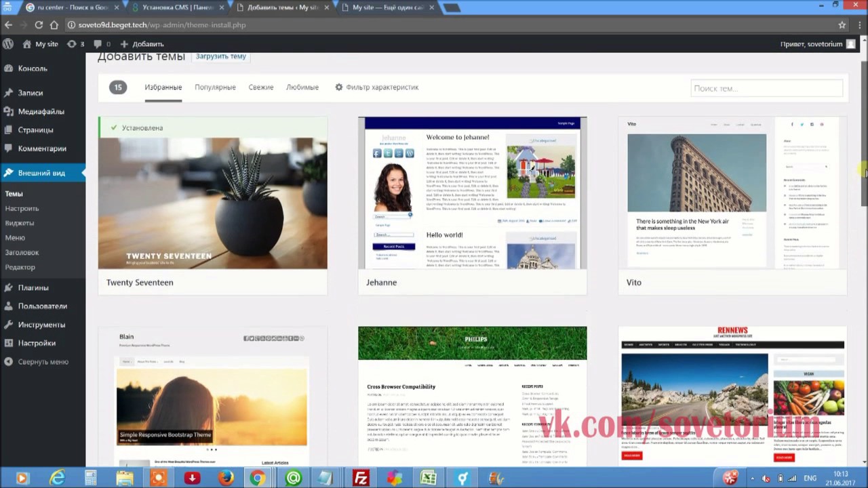868x488 pixels.
Task: Open Внешний вид in the sidebar
Action: pos(43,173)
